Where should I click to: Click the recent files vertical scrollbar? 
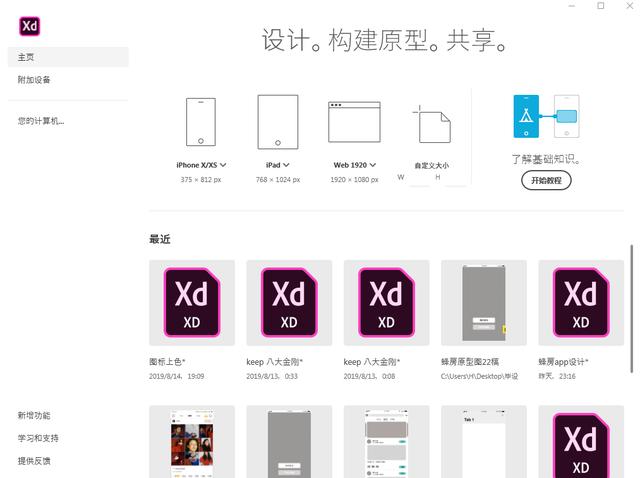pyautogui.click(x=632, y=309)
